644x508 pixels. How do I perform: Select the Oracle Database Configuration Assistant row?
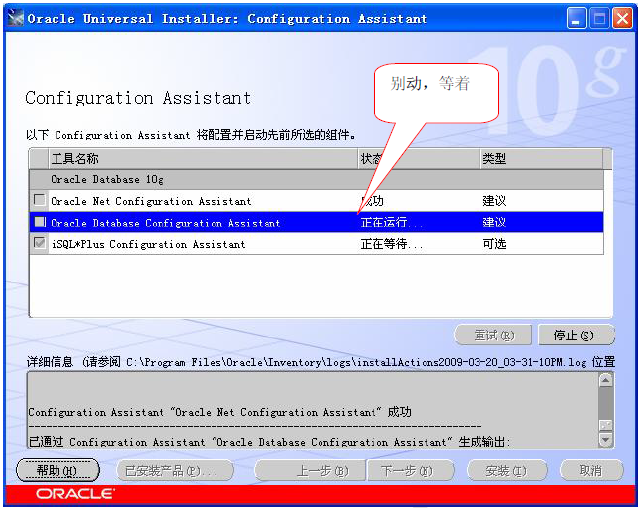pyautogui.click(x=316, y=222)
